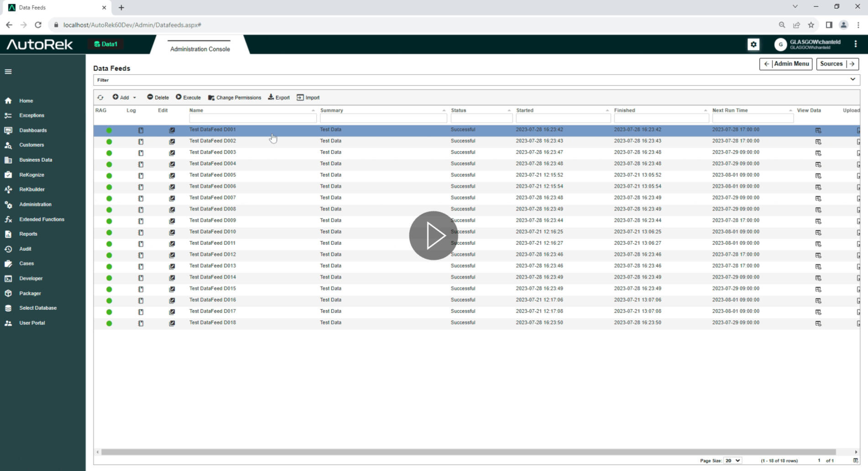Image resolution: width=868 pixels, height=471 pixels.
Task: Open ReKognize from the sidebar
Action: [31, 175]
